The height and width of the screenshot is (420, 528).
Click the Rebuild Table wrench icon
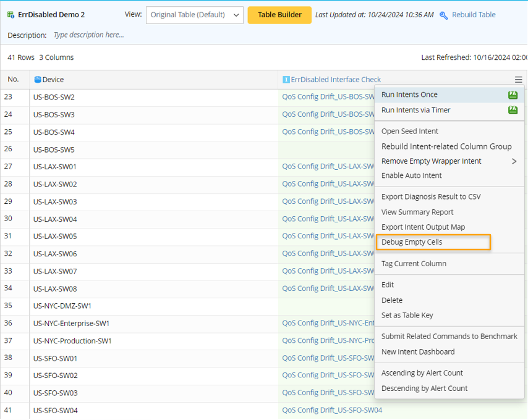tap(443, 15)
